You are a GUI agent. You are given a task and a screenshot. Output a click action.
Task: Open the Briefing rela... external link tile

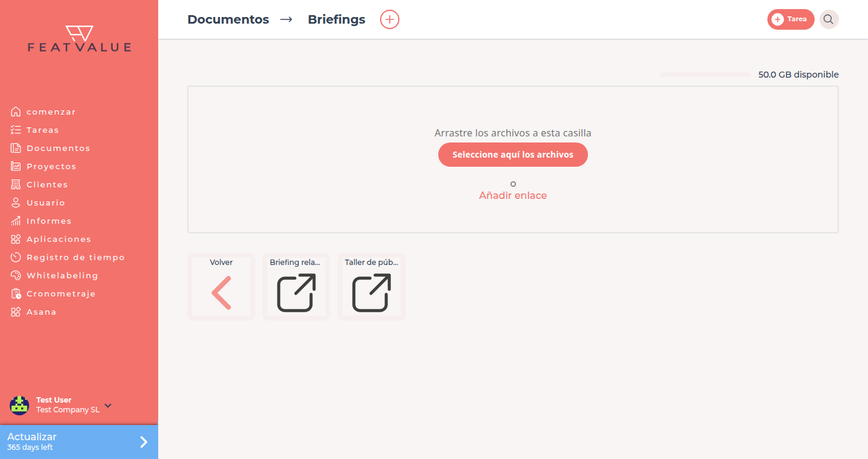pyautogui.click(x=296, y=287)
